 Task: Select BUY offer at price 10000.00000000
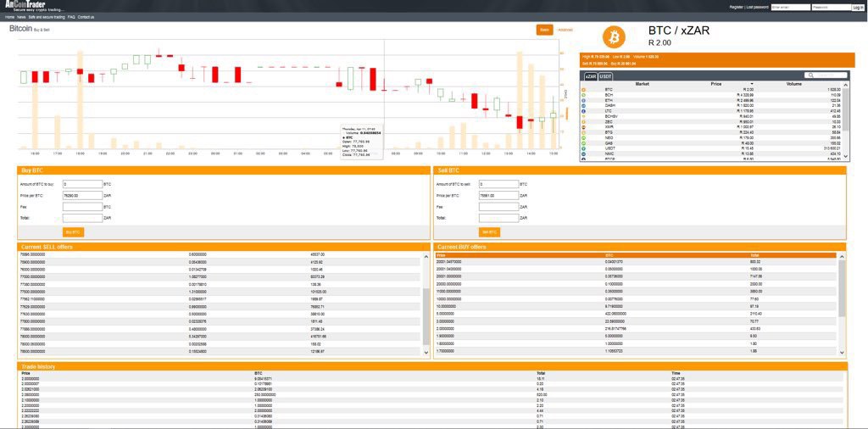point(637,299)
